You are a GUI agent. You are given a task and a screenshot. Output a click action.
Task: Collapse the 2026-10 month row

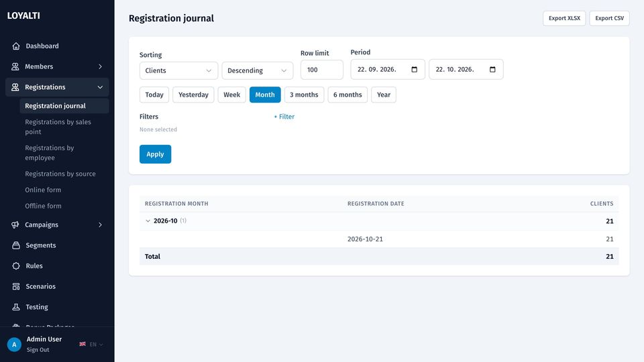pos(148,221)
